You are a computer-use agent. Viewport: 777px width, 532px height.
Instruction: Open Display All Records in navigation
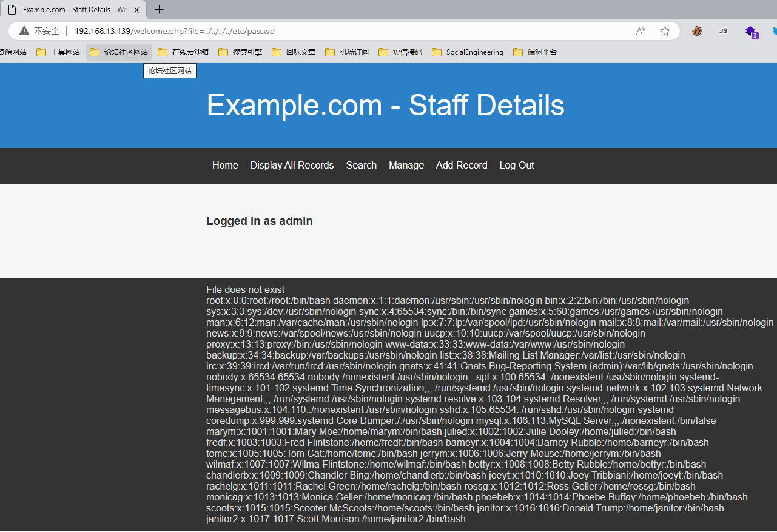pos(292,166)
